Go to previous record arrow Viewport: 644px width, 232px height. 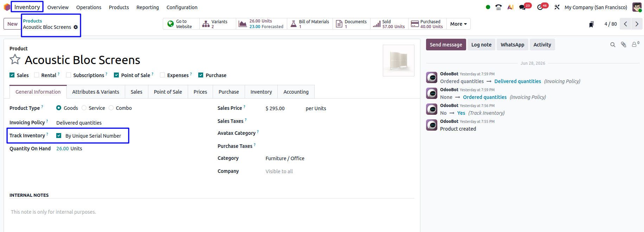625,24
